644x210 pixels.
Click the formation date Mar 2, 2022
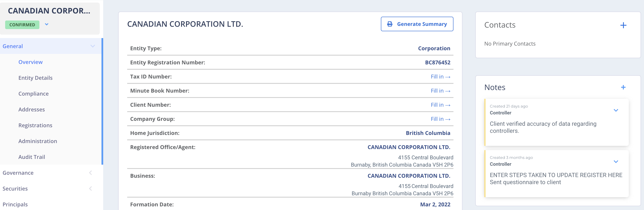pos(435,204)
